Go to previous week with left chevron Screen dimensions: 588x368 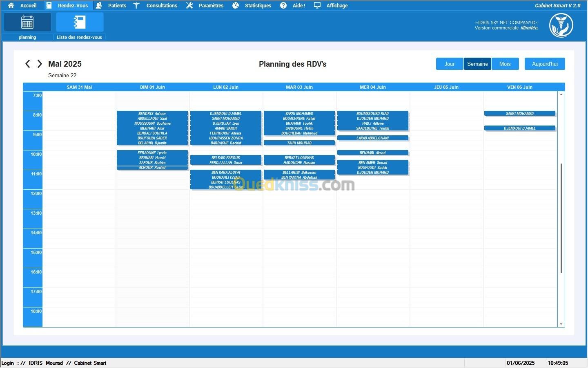click(x=27, y=64)
